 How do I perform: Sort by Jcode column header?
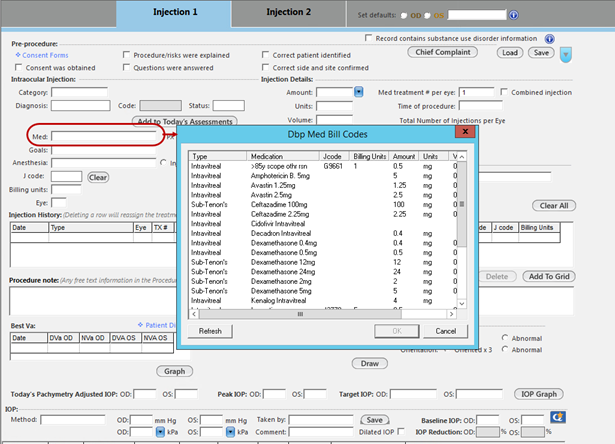coord(334,156)
